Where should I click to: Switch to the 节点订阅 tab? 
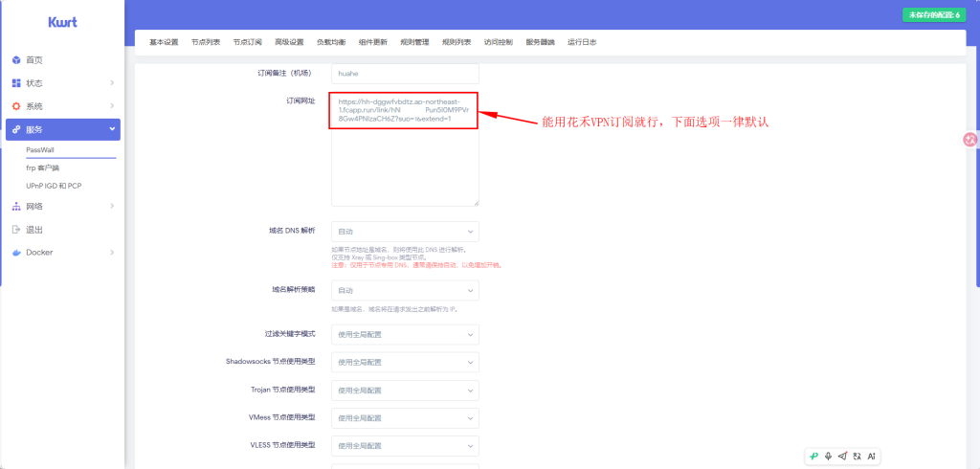[248, 42]
